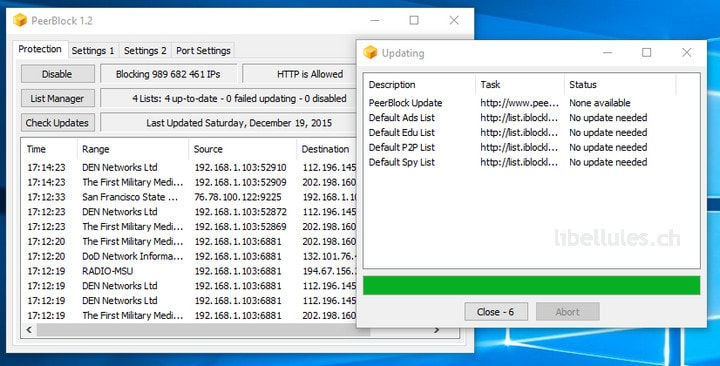Click the None available status text
The image size is (720, 366).
coord(600,103)
